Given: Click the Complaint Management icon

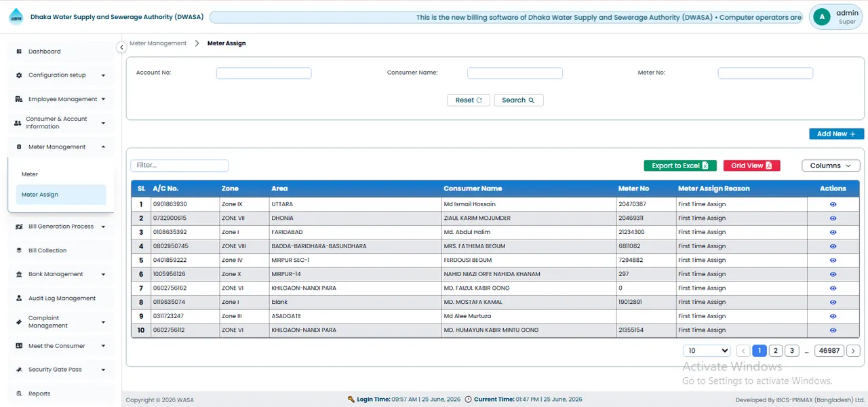Looking at the screenshot, I should [20, 322].
